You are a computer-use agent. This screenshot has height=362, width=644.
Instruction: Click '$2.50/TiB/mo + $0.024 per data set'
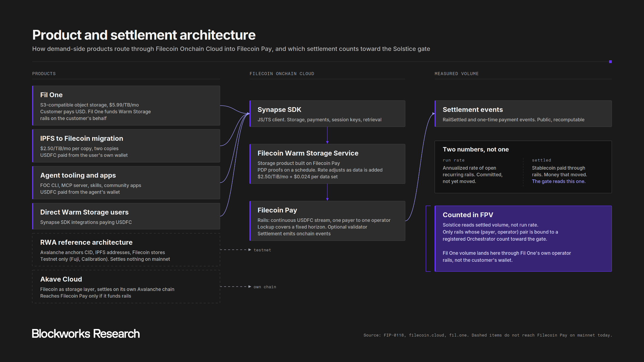point(297,177)
